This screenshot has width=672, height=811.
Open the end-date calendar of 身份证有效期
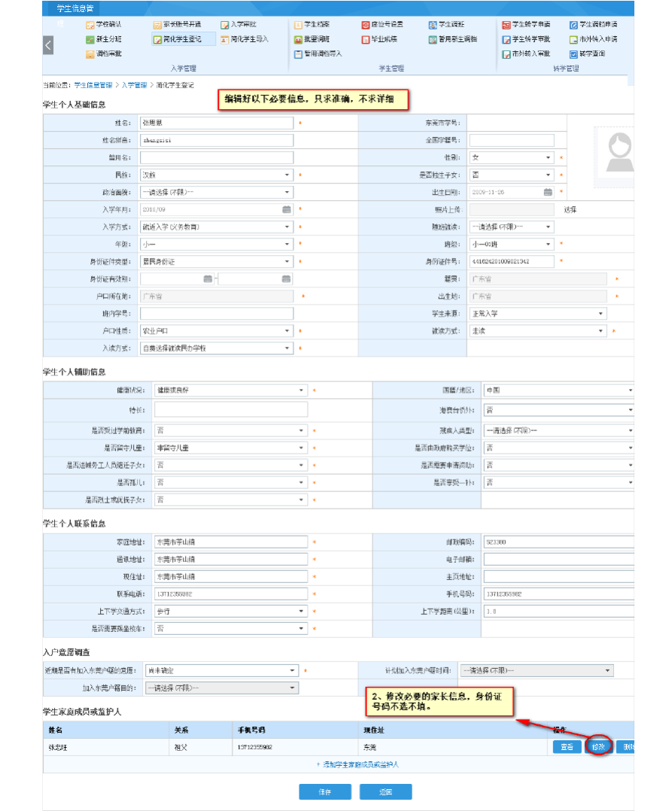(x=286, y=279)
